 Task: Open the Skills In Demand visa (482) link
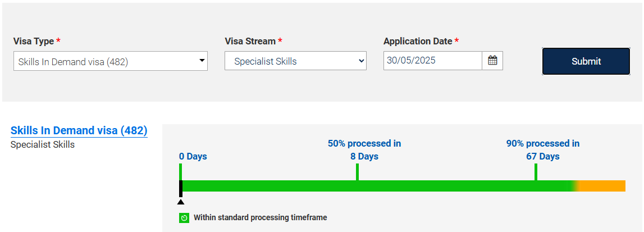pyautogui.click(x=79, y=130)
